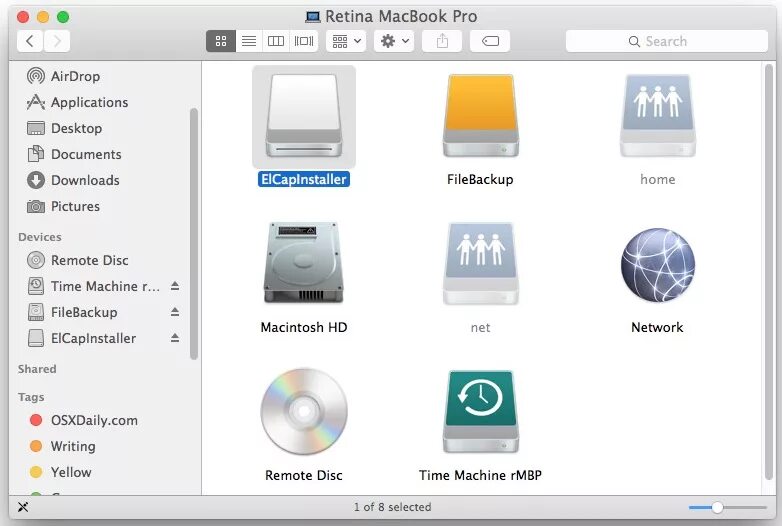Eject the Time Machine volume
This screenshot has height=526, width=782.
[175, 286]
